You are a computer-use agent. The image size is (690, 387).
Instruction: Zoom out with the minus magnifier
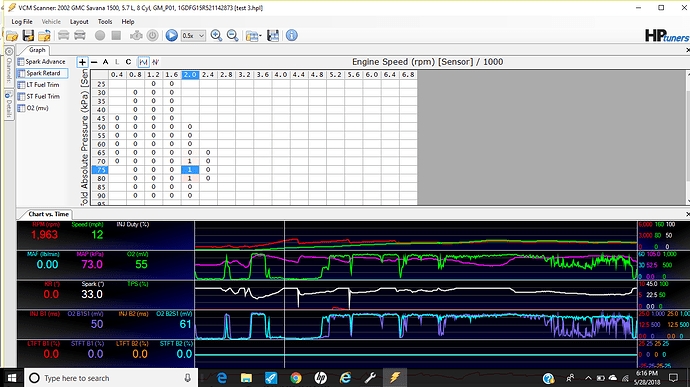(x=232, y=36)
